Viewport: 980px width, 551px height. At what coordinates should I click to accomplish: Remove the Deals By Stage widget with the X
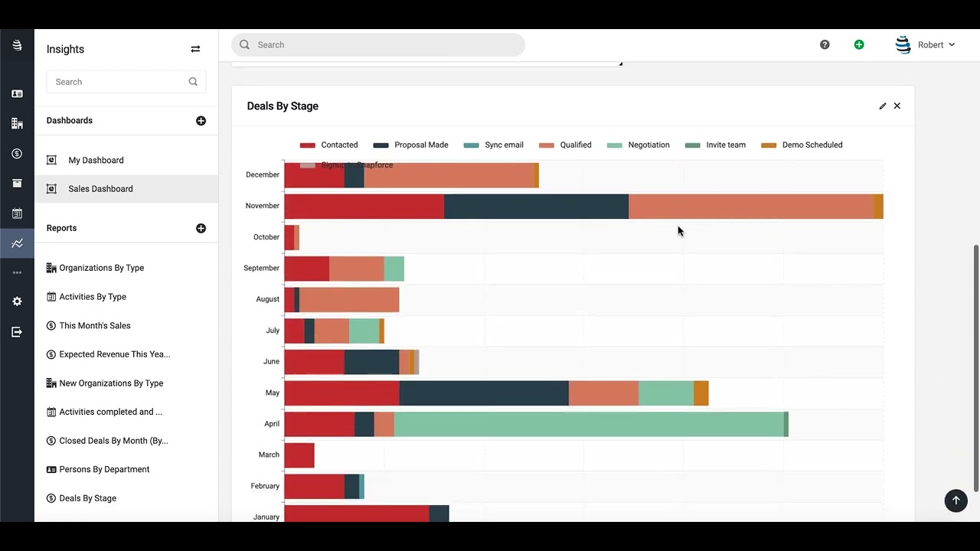pyautogui.click(x=897, y=106)
